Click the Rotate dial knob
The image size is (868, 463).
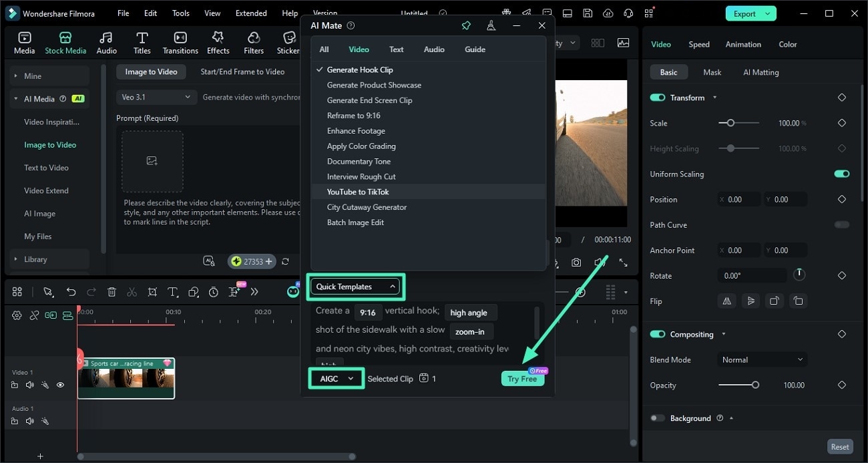click(x=799, y=275)
